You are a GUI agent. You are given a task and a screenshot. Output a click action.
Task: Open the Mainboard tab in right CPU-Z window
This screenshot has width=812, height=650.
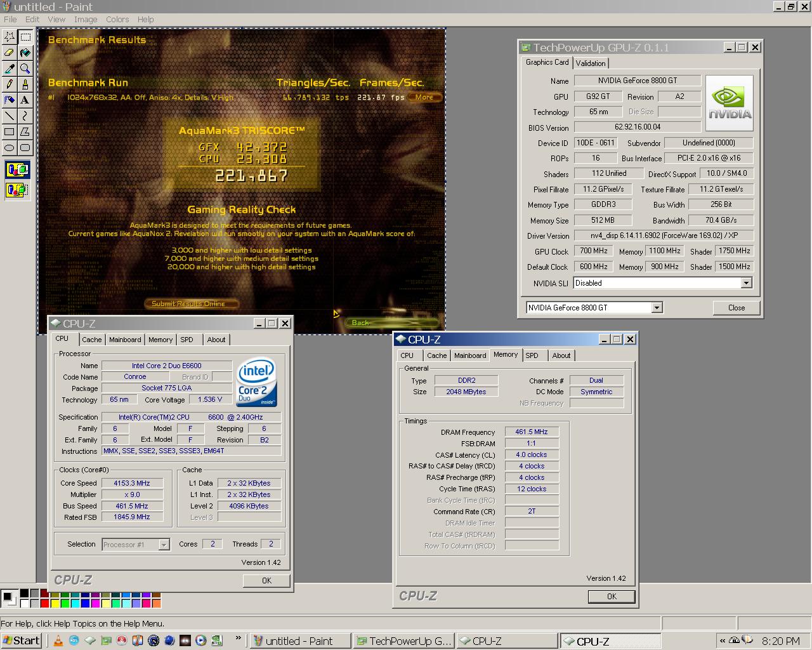470,355
